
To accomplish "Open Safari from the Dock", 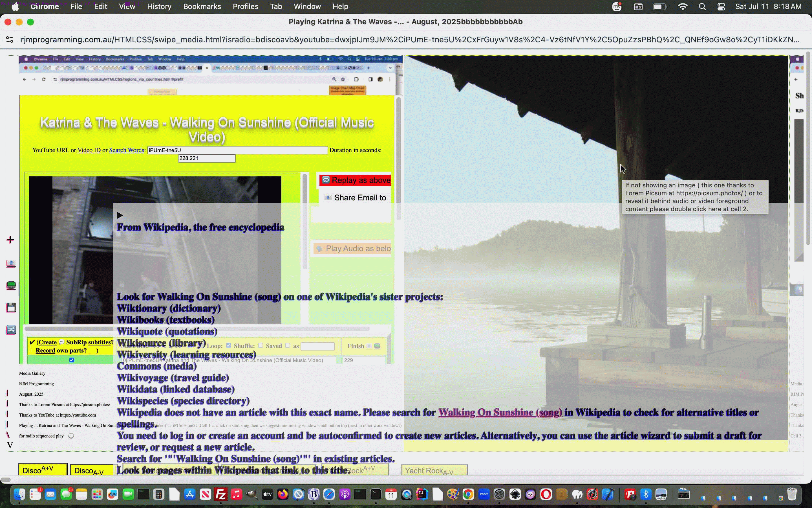I will (x=329, y=494).
